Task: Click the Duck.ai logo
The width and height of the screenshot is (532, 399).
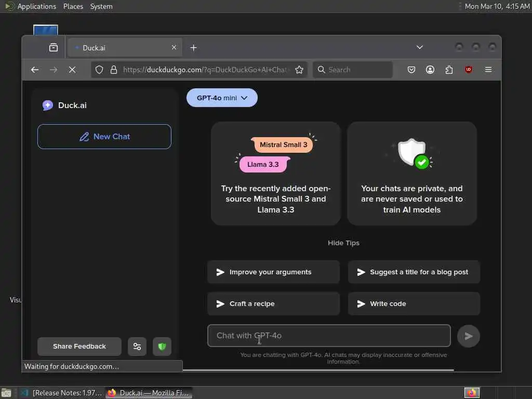Action: [64, 105]
